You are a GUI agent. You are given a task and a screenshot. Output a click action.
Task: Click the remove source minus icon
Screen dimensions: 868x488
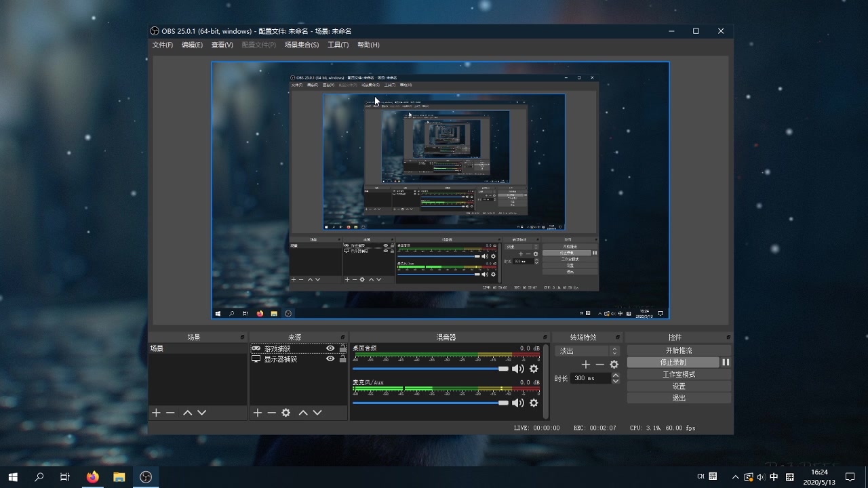click(271, 413)
